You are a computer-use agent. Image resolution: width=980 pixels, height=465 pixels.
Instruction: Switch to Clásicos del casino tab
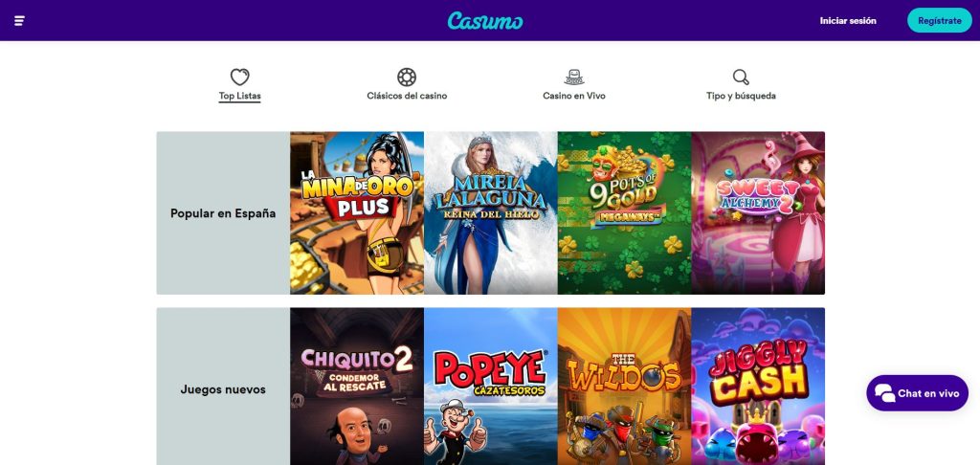click(x=407, y=96)
